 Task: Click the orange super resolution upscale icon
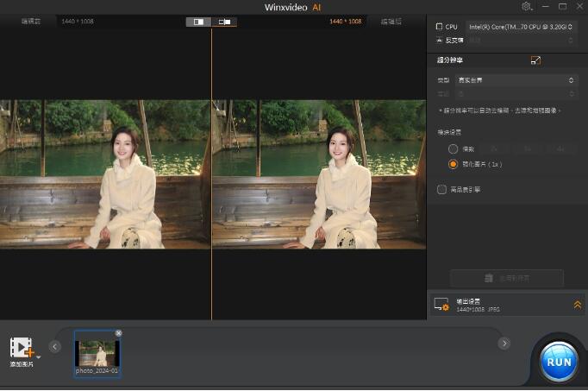click(535, 60)
